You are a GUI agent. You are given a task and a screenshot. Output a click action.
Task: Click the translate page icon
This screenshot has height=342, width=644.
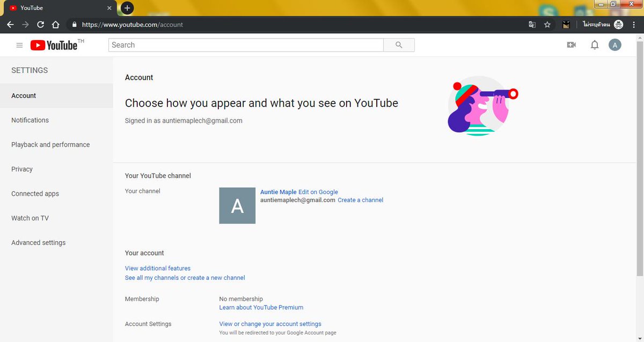532,25
